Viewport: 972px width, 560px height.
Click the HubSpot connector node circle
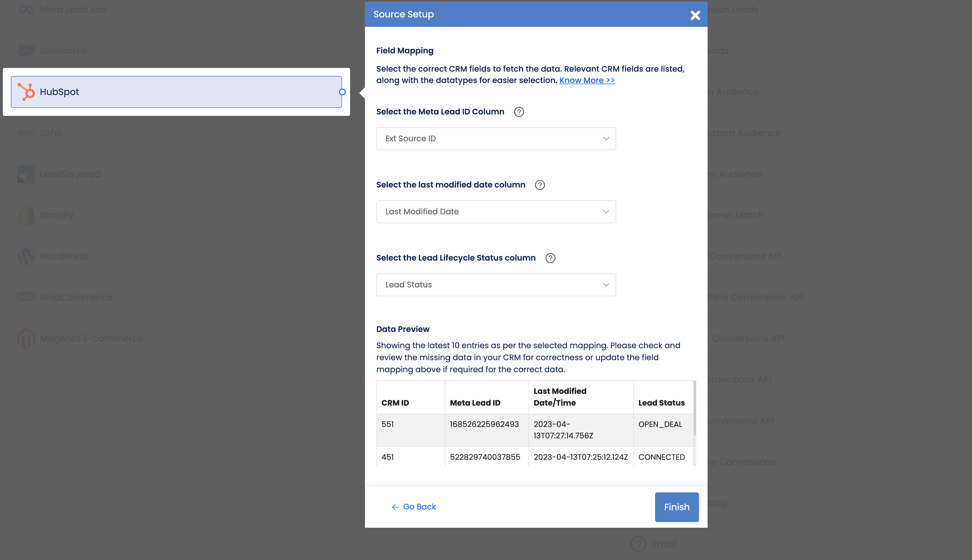[x=342, y=92]
